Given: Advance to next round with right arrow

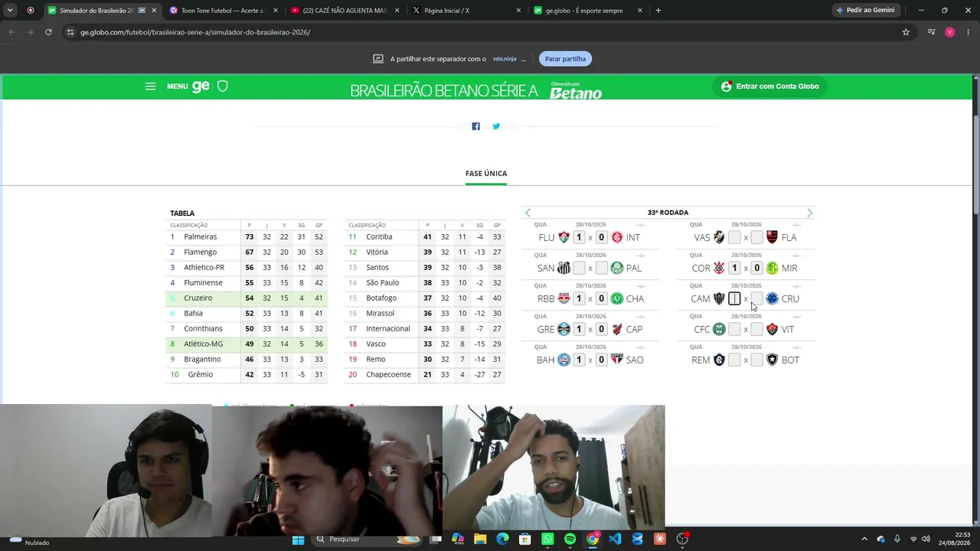Looking at the screenshot, I should coord(809,213).
